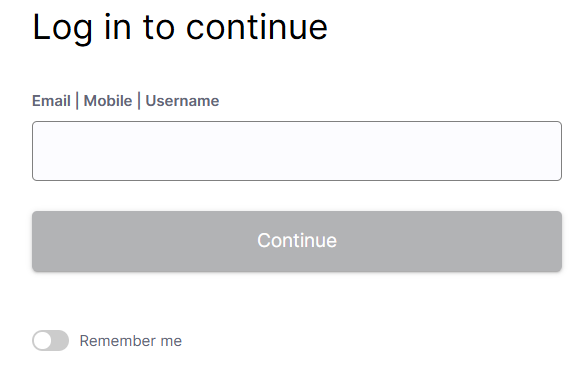Enable Remember me using the switch knob
Image resolution: width=581 pixels, height=366 pixels.
tap(44, 340)
